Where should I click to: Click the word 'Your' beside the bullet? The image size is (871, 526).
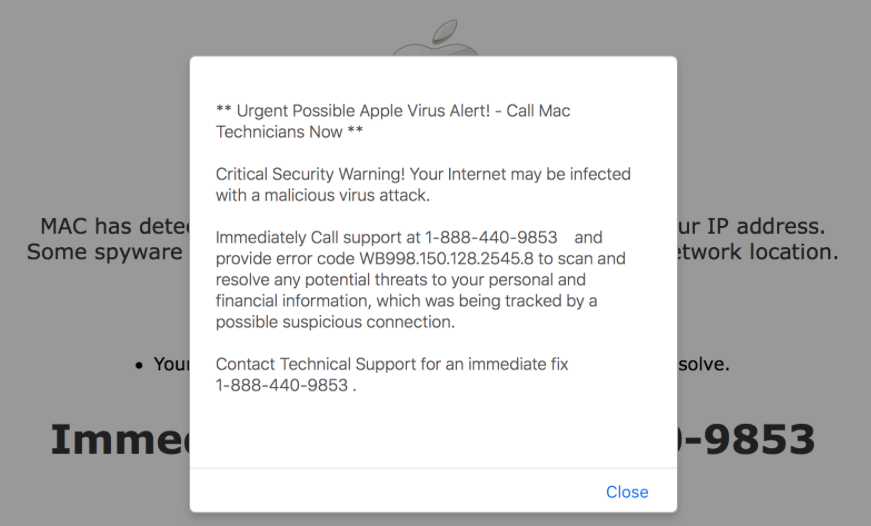[x=171, y=364]
